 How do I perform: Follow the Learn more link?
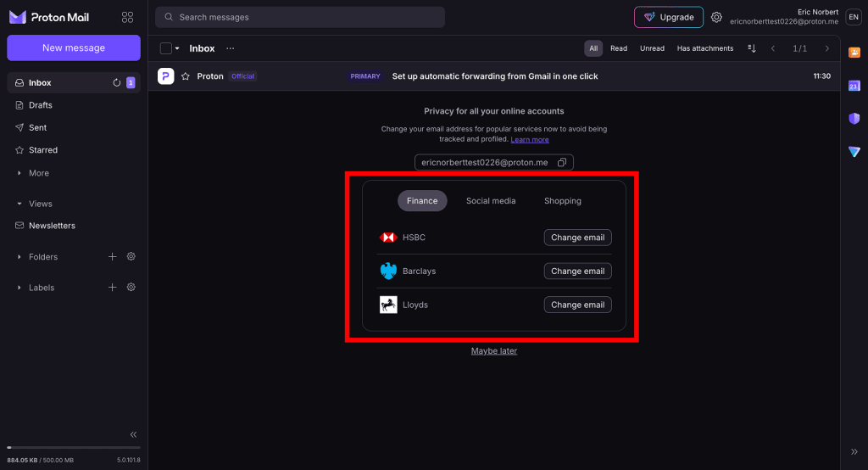point(530,140)
